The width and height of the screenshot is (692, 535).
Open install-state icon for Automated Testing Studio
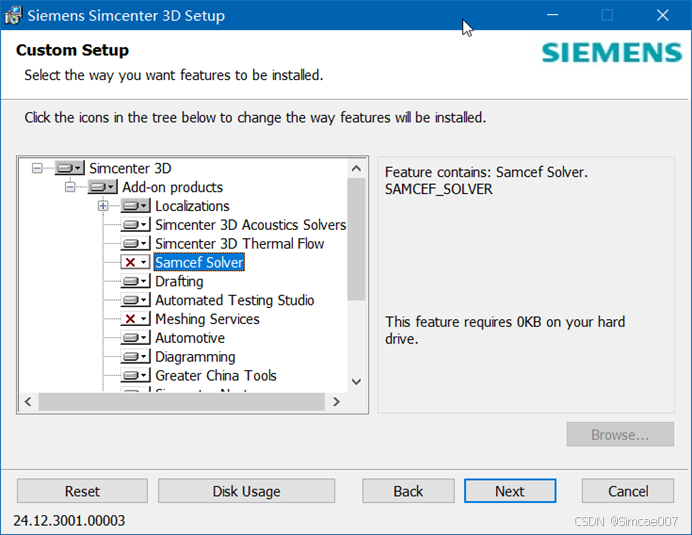(135, 300)
